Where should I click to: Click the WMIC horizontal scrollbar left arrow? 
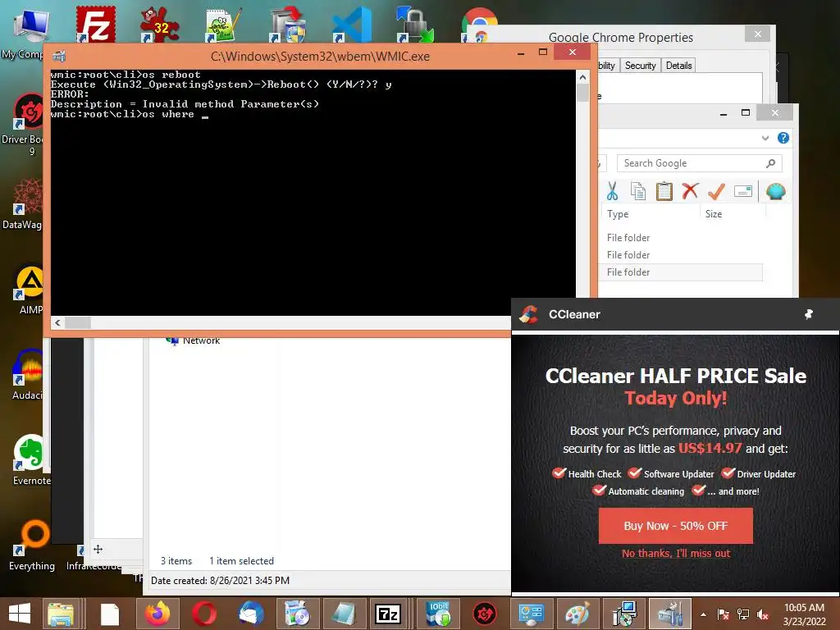click(x=58, y=323)
